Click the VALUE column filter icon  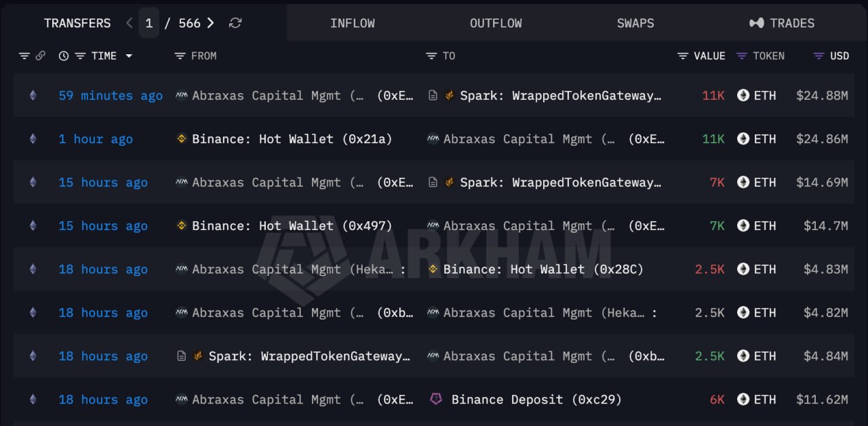click(683, 56)
